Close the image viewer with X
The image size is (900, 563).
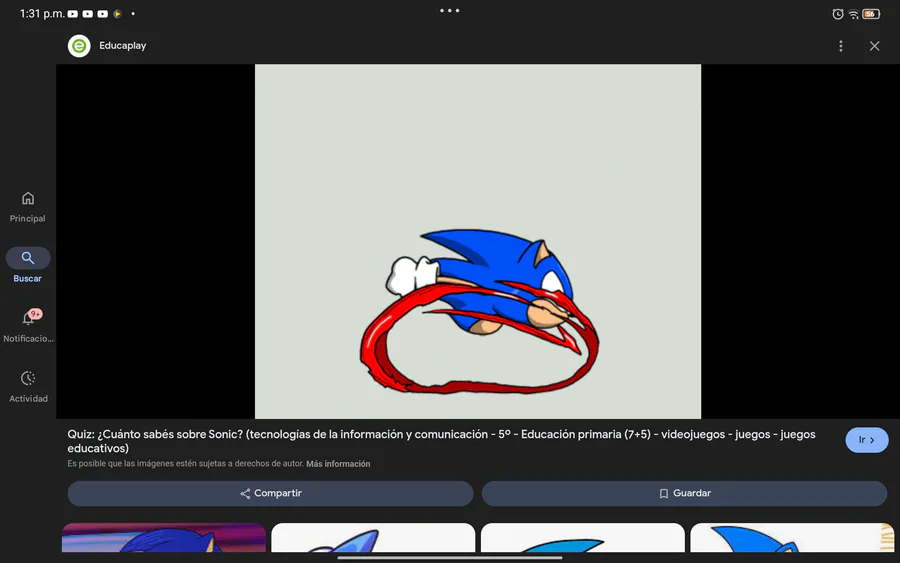tap(874, 46)
